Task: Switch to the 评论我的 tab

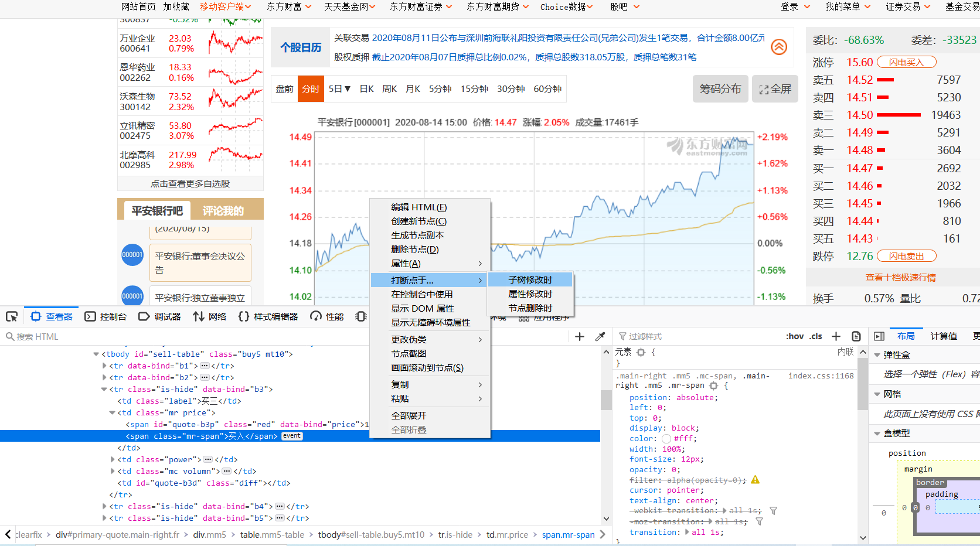Action: pyautogui.click(x=223, y=211)
